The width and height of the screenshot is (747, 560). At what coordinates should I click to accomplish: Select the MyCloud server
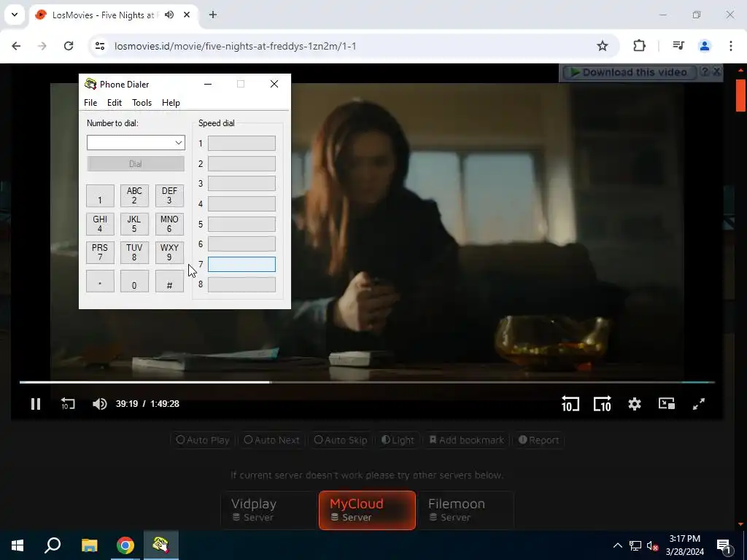coord(367,510)
